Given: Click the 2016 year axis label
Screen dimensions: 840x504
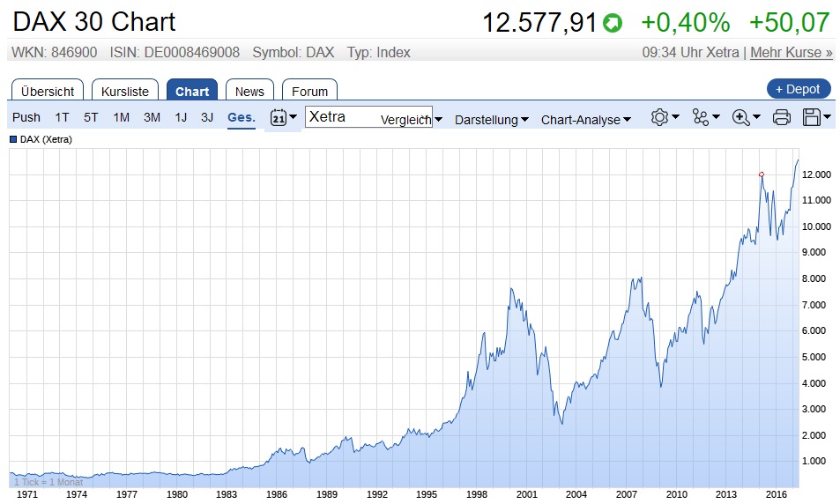Looking at the screenshot, I should point(777,494).
